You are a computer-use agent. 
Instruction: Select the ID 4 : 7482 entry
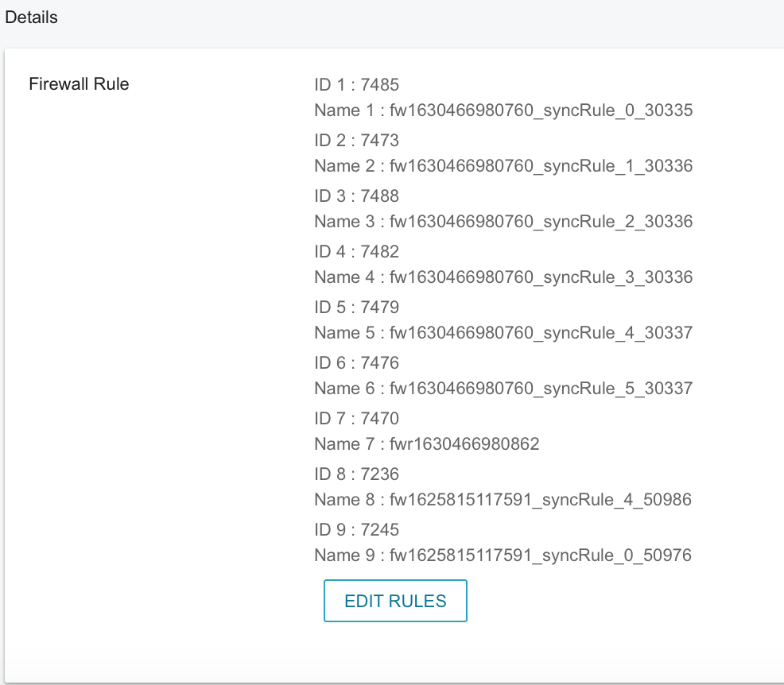pos(356,252)
